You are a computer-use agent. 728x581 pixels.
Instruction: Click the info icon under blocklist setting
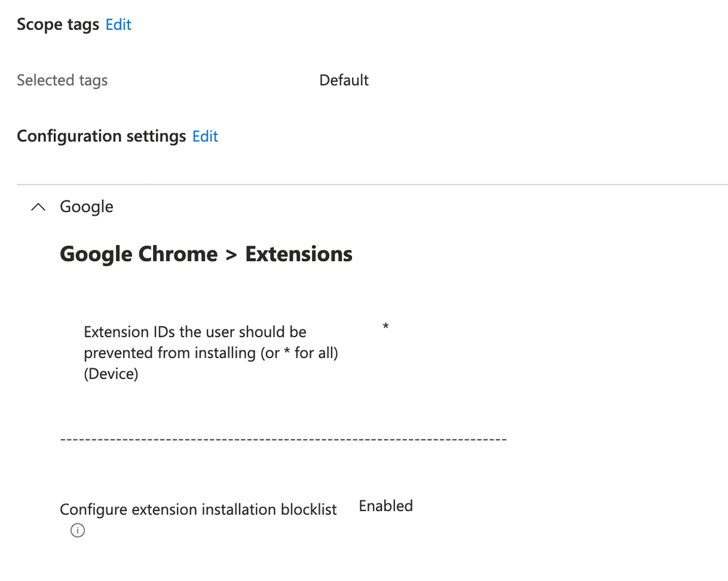(77, 531)
